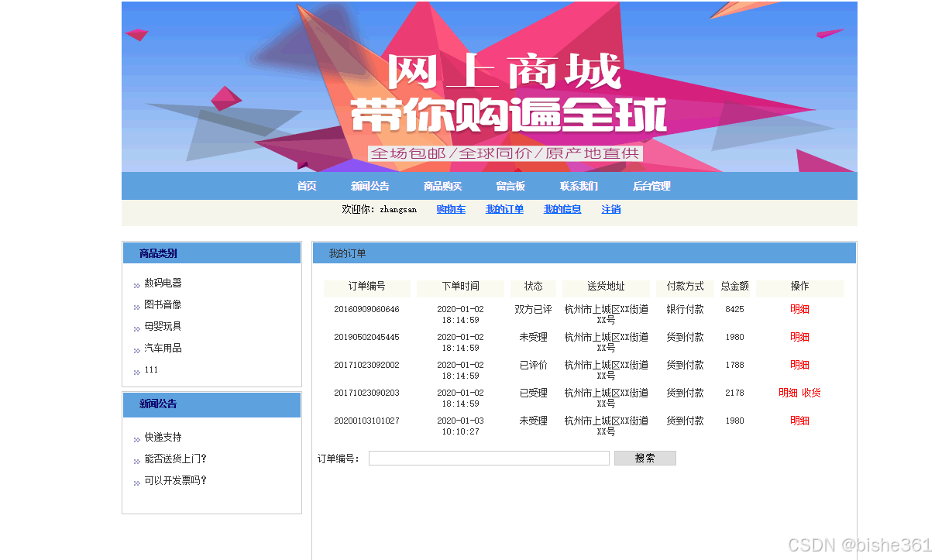Open the 购物车 shopping cart link
935x560 pixels.
[x=451, y=209]
